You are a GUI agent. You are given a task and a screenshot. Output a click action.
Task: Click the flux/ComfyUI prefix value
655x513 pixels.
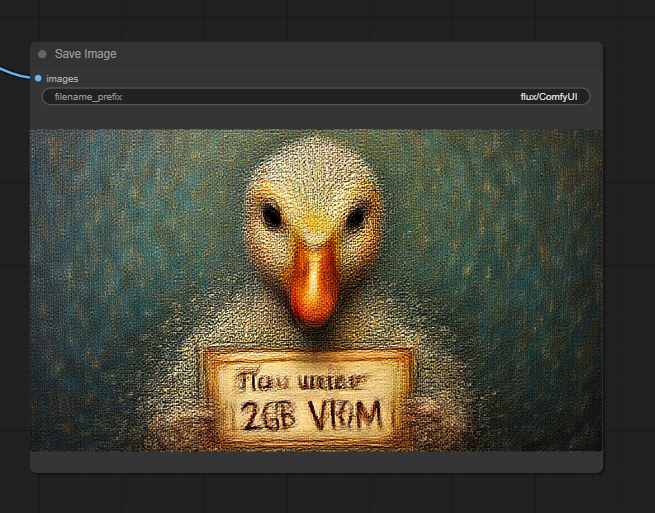tap(548, 97)
